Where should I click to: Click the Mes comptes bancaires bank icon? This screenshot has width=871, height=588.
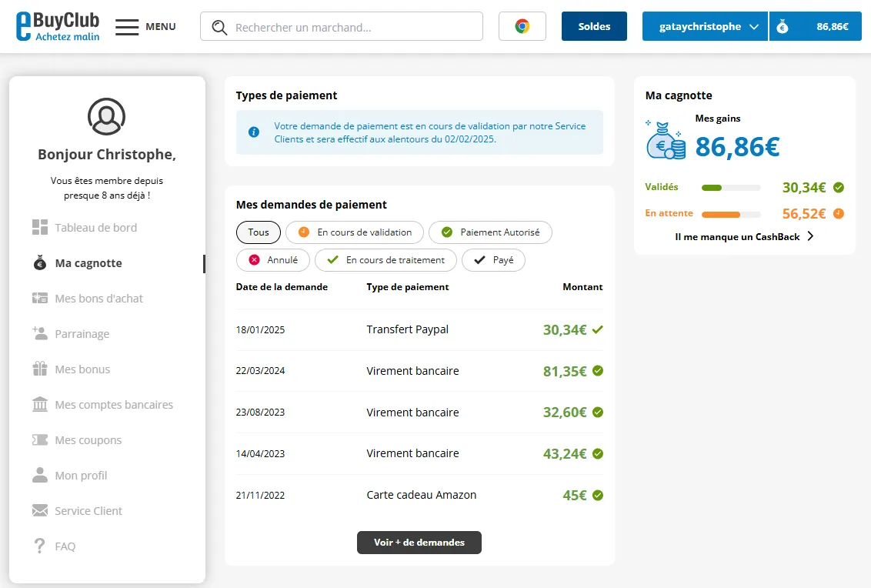coord(40,404)
